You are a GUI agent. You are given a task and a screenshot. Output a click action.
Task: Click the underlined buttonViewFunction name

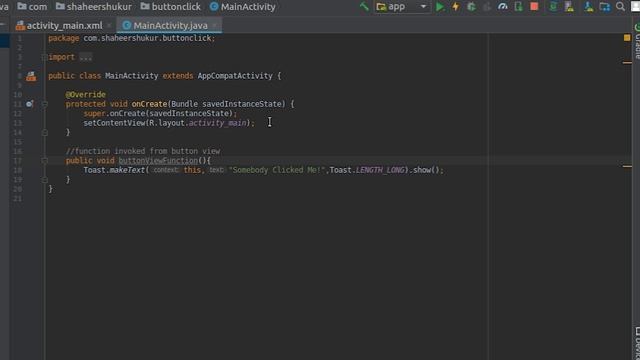point(158,161)
